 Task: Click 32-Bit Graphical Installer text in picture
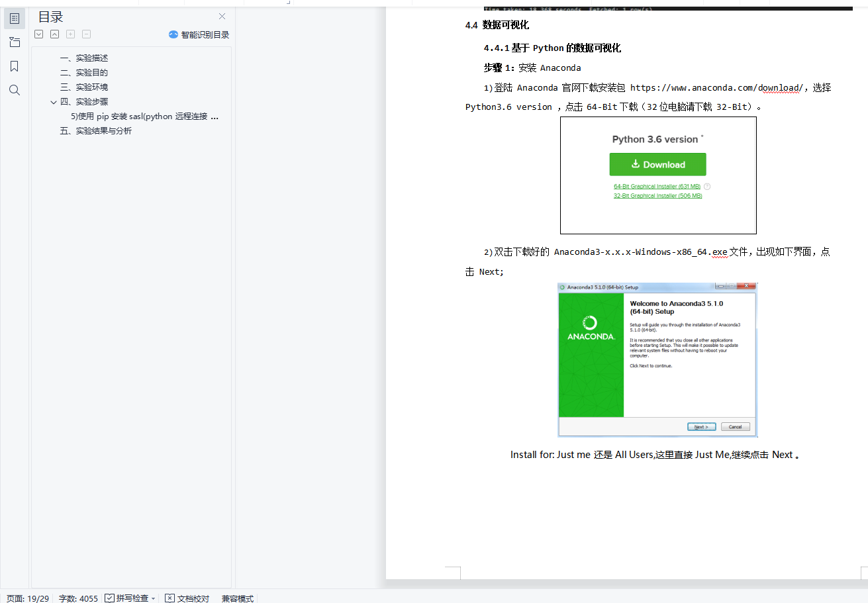pyautogui.click(x=657, y=196)
